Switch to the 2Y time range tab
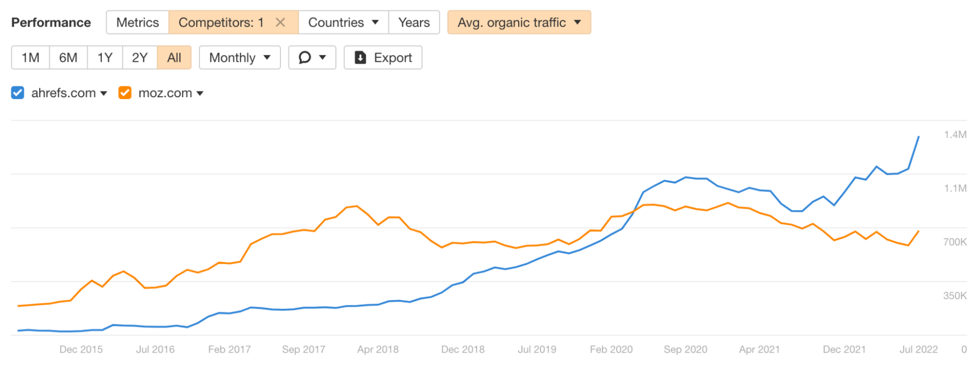Image resolution: width=980 pixels, height=366 pixels. (x=139, y=57)
